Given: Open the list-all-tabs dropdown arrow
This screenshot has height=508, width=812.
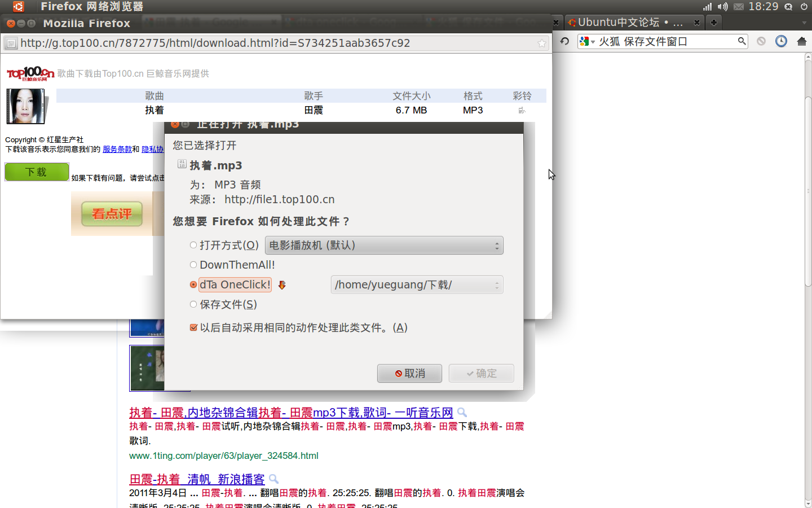Looking at the screenshot, I should click(x=804, y=23).
